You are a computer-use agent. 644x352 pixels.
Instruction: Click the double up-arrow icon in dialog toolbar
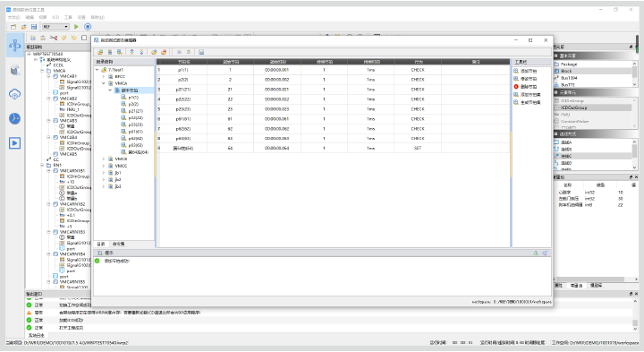pyautogui.click(x=131, y=52)
